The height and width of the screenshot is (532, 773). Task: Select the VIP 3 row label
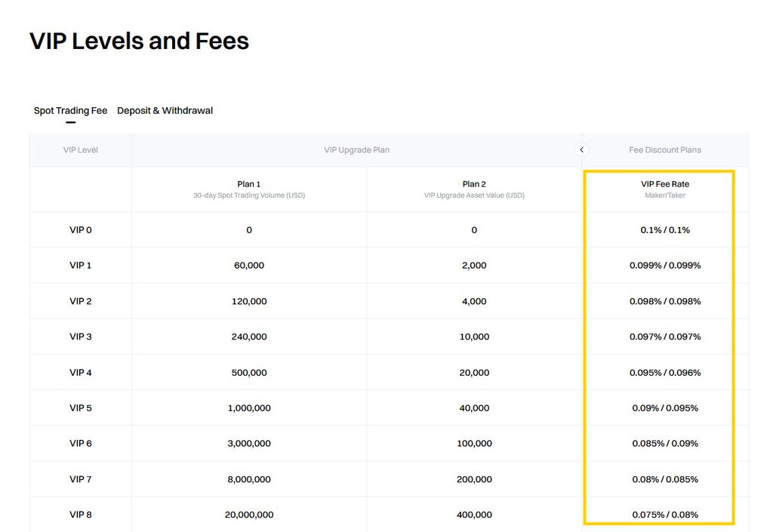click(80, 337)
